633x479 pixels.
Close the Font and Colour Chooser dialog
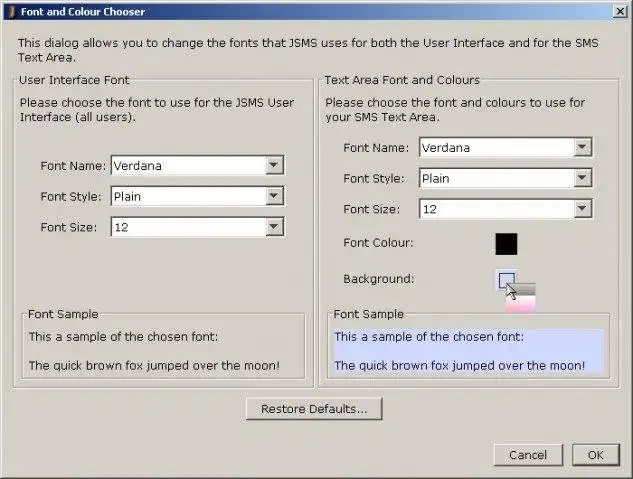coord(619,12)
